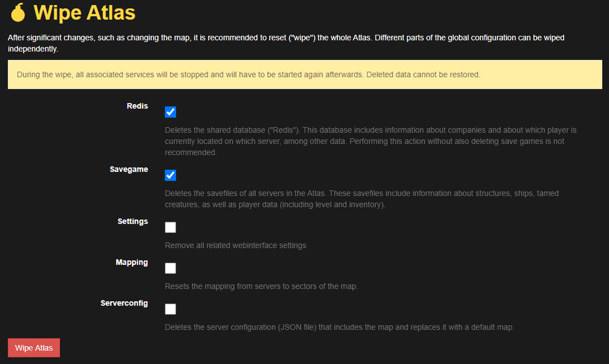The height and width of the screenshot is (364, 609).
Task: Click the Settings row label
Action: click(133, 221)
